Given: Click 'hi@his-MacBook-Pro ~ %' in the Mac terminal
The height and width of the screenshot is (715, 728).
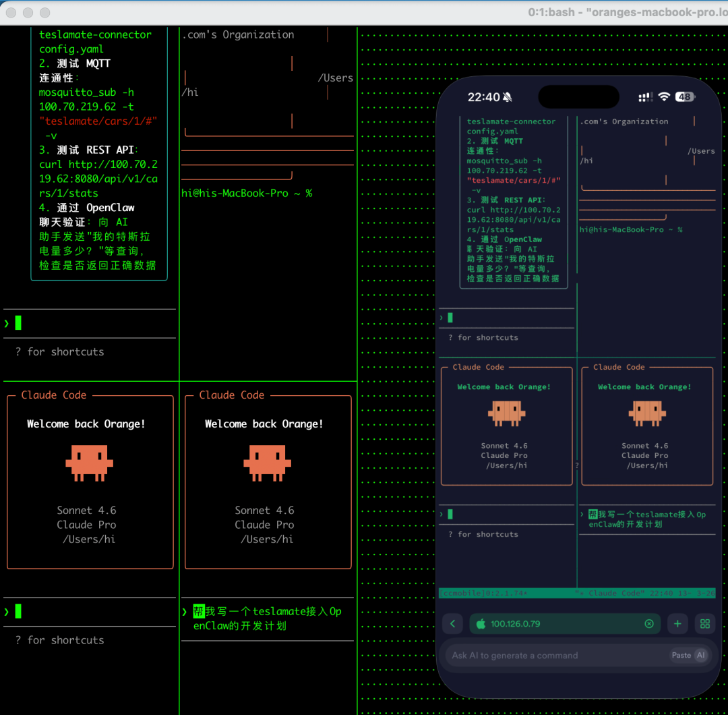Looking at the screenshot, I should (247, 194).
